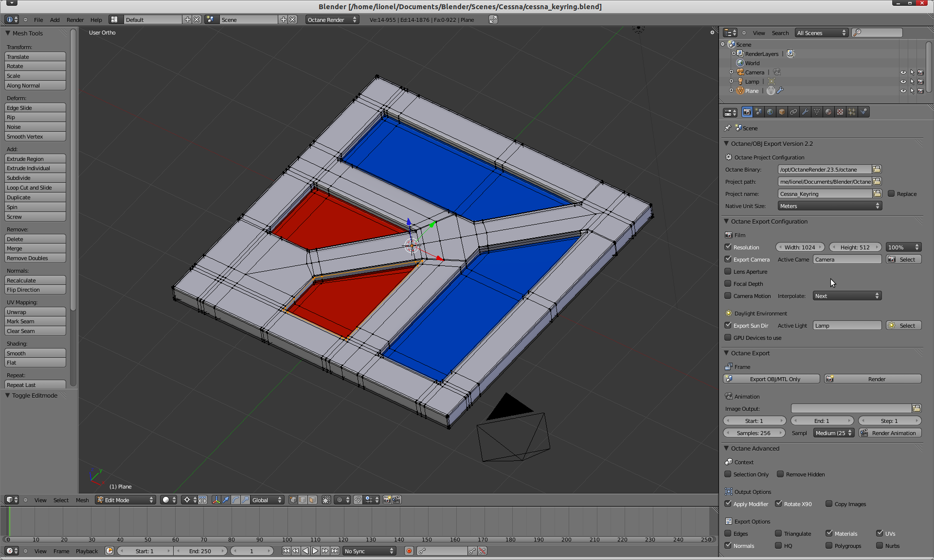Toggle visibility eye of Lamp object
This screenshot has height=560, width=934.
(903, 82)
